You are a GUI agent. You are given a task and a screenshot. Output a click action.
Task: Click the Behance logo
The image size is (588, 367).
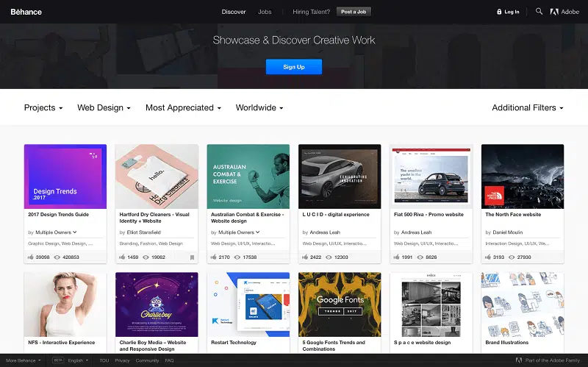(x=26, y=12)
